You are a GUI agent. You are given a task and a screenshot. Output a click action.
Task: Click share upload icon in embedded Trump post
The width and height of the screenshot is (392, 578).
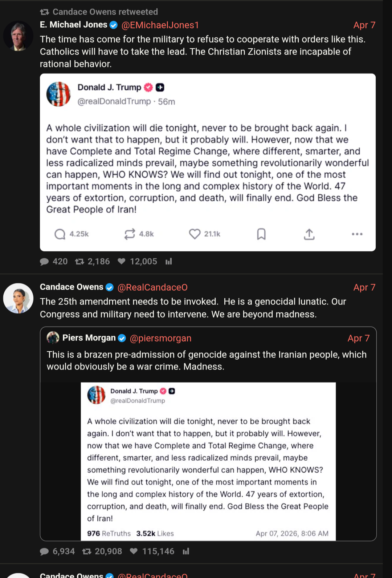(309, 234)
